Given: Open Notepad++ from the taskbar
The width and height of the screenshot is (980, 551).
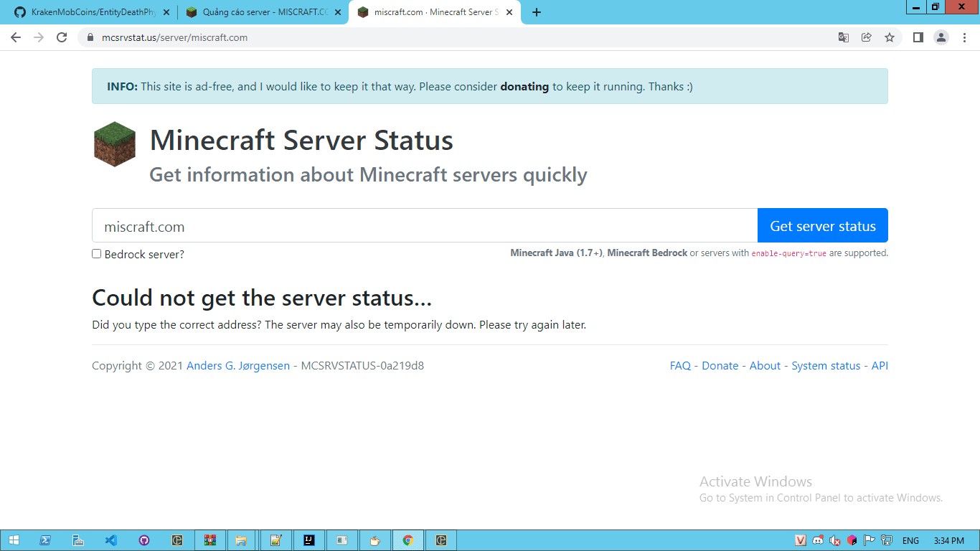Looking at the screenshot, I should point(275,540).
